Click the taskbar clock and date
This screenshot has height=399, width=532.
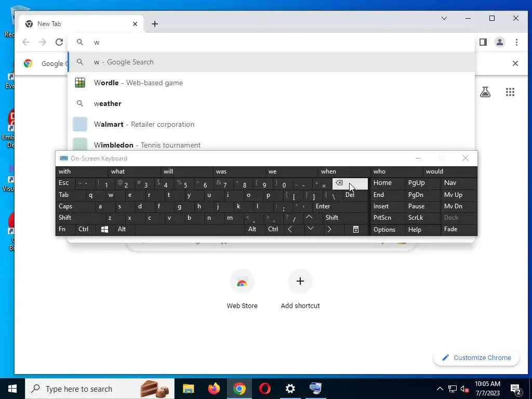coord(487,389)
